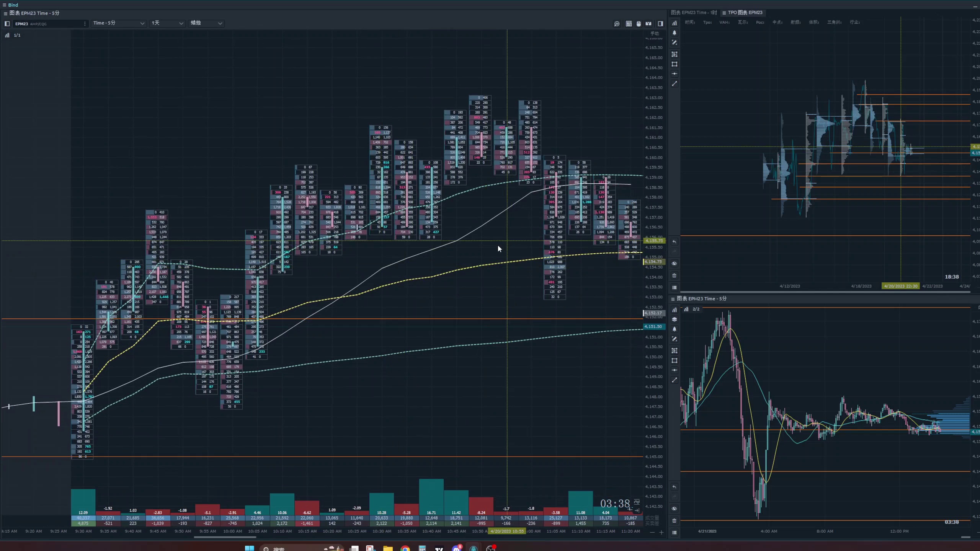Click the plus zoom button on time axis
The width and height of the screenshot is (980, 551).
click(x=661, y=533)
